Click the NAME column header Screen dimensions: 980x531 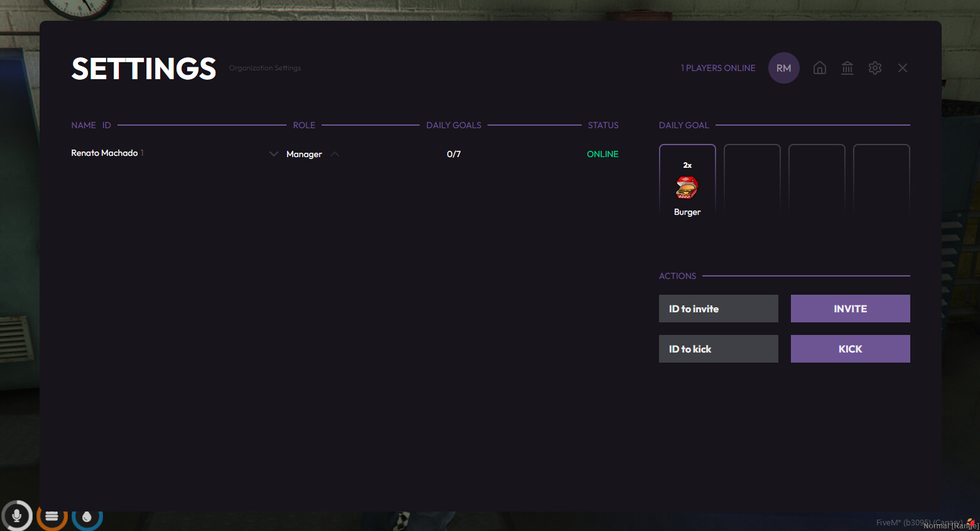point(84,125)
